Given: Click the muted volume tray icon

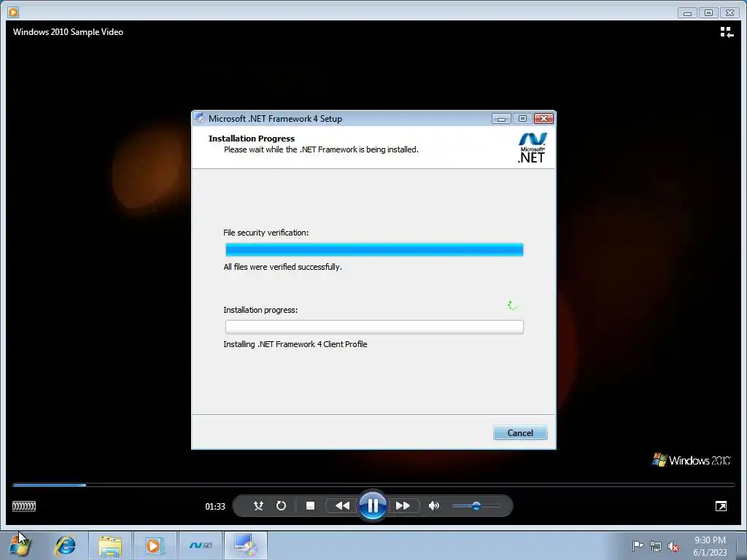Looking at the screenshot, I should [x=673, y=546].
